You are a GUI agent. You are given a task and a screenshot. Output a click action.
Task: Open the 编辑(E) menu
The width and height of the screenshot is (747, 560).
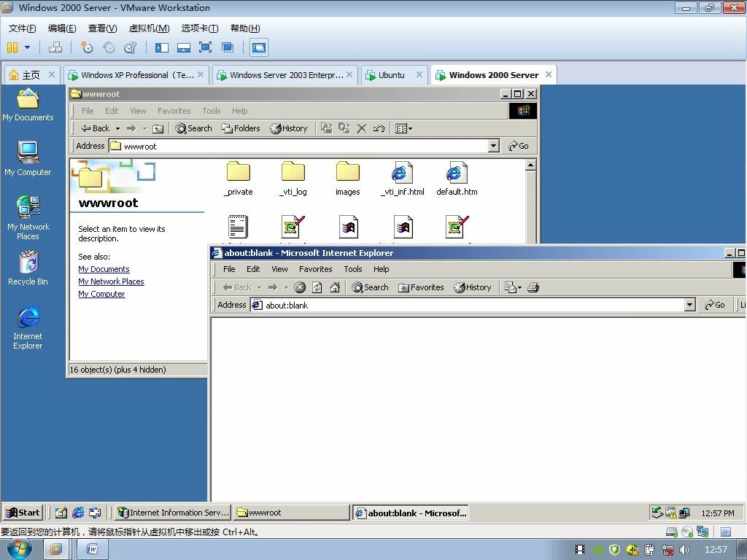point(62,28)
